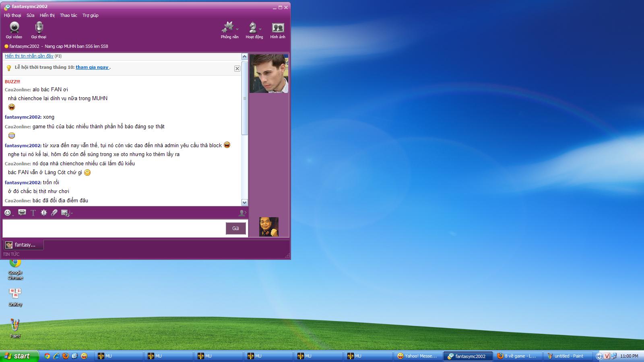Open the Phông nền background chooser
The width and height of the screenshot is (644, 362).
tap(228, 30)
